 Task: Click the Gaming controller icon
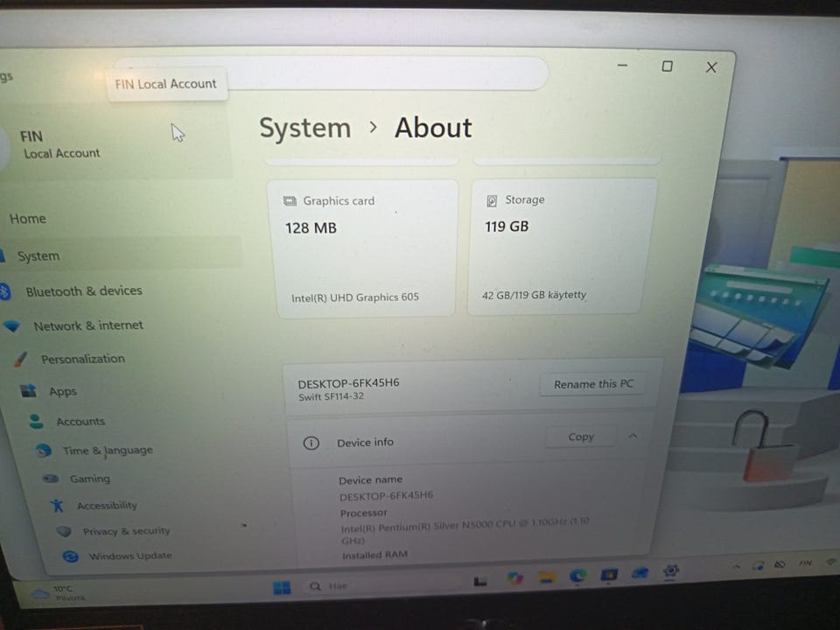point(51,479)
